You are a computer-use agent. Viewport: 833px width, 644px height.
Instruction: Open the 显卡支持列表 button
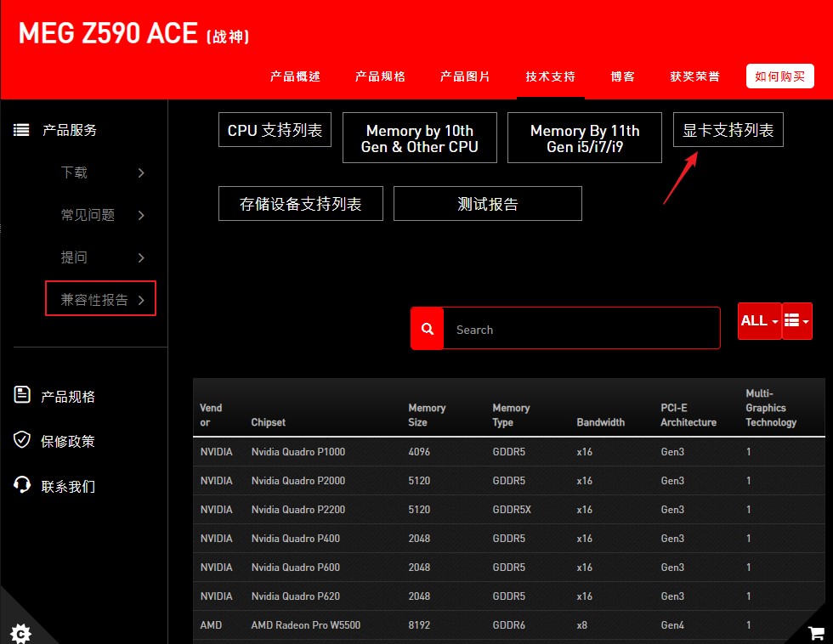[x=728, y=129]
